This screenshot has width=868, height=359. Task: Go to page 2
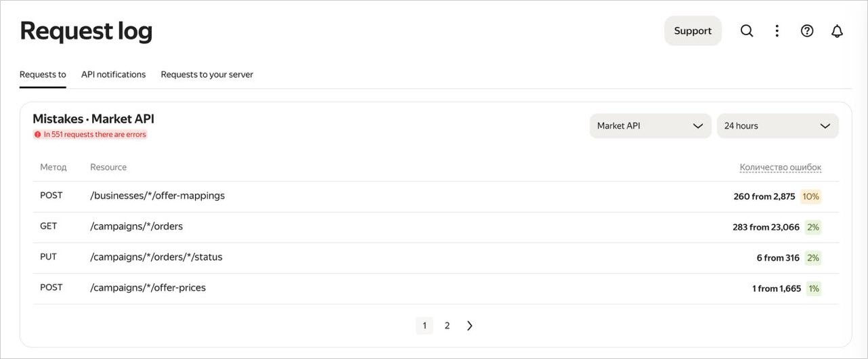[x=447, y=326]
